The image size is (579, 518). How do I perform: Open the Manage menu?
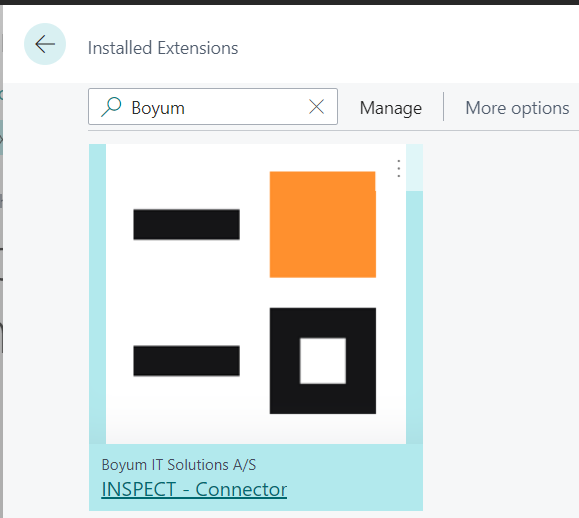pos(391,108)
